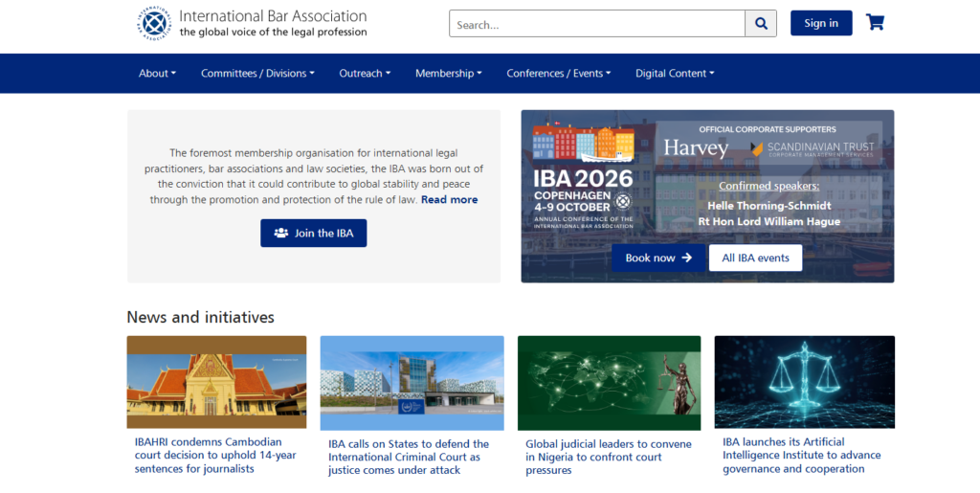Screen dimensions: 980x493
Task: Open the Cambodian court building thumbnail
Action: click(x=217, y=382)
